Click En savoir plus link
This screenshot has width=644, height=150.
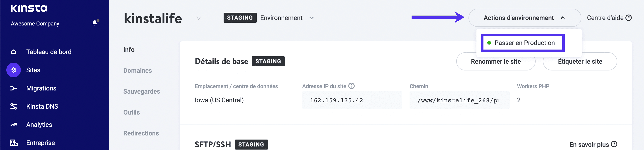[593, 145]
